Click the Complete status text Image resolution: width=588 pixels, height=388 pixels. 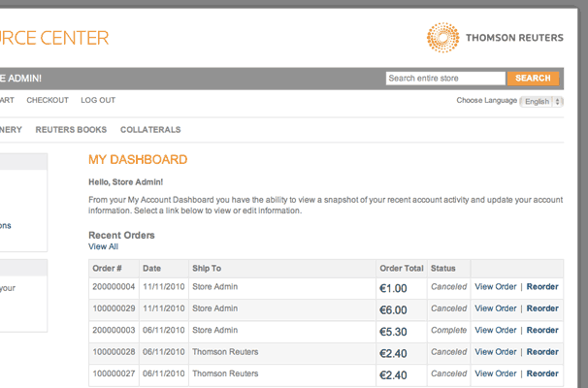coord(448,330)
